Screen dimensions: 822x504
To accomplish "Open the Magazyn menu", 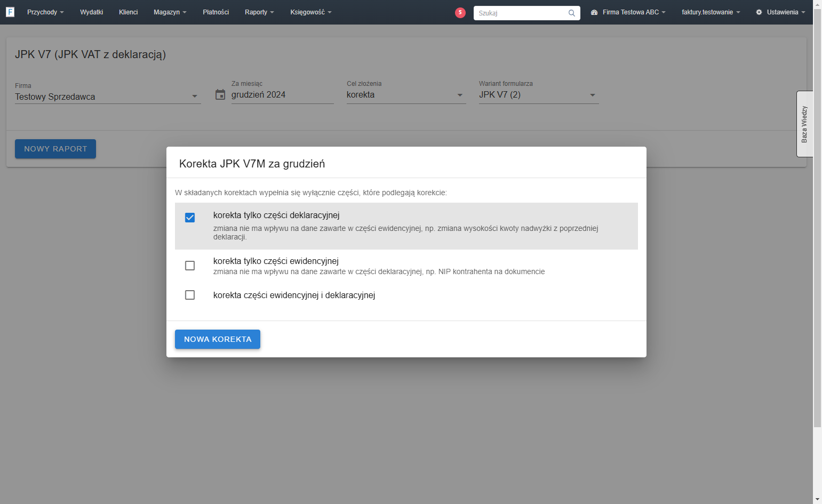I will (170, 12).
